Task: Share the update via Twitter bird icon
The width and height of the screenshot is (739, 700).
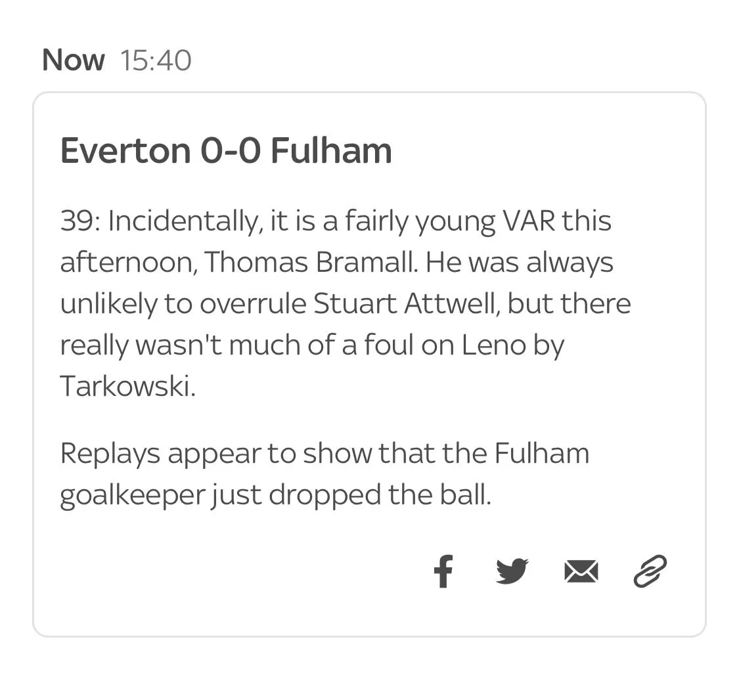Action: click(x=512, y=570)
